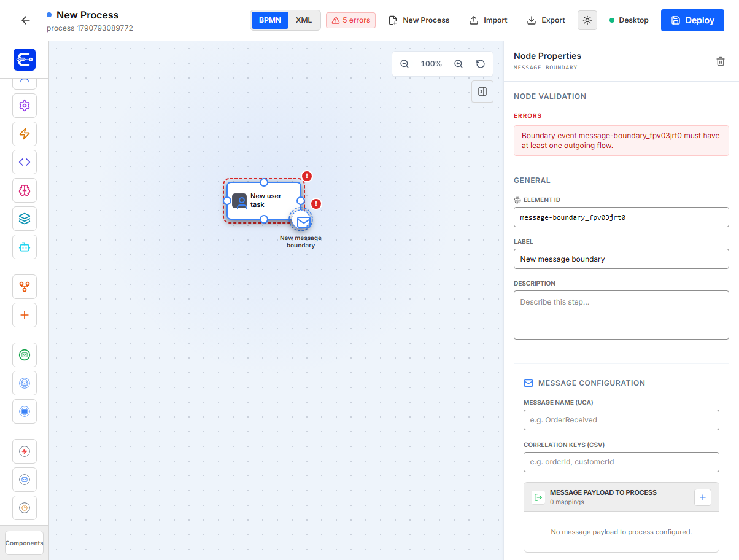Viewport: 739px width, 560px height.
Task: Click the Desktop status indicator
Action: pos(629,20)
